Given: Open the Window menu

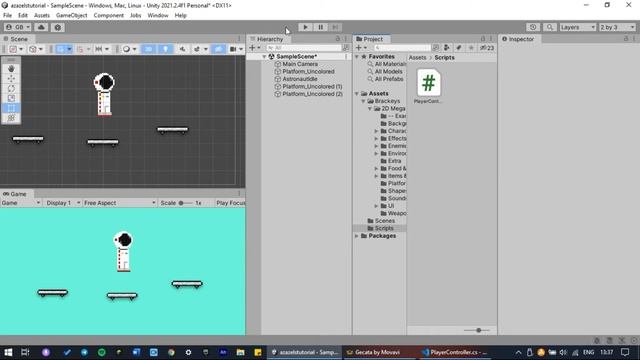Looking at the screenshot, I should coord(158,16).
